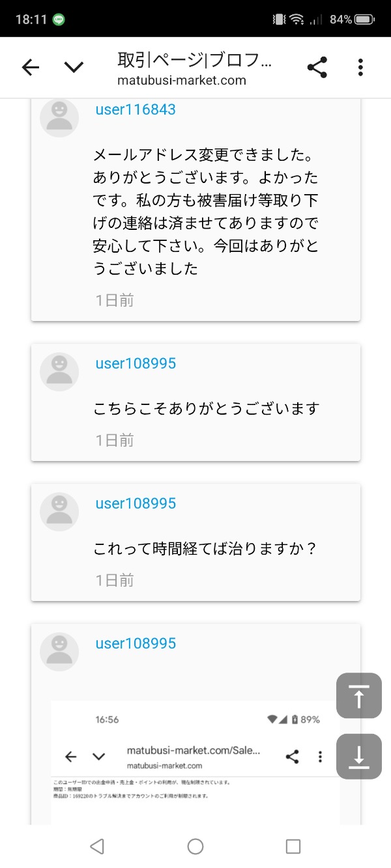Open the three-dot overflow menu
Image resolution: width=391 pixels, height=868 pixels.
click(x=360, y=67)
